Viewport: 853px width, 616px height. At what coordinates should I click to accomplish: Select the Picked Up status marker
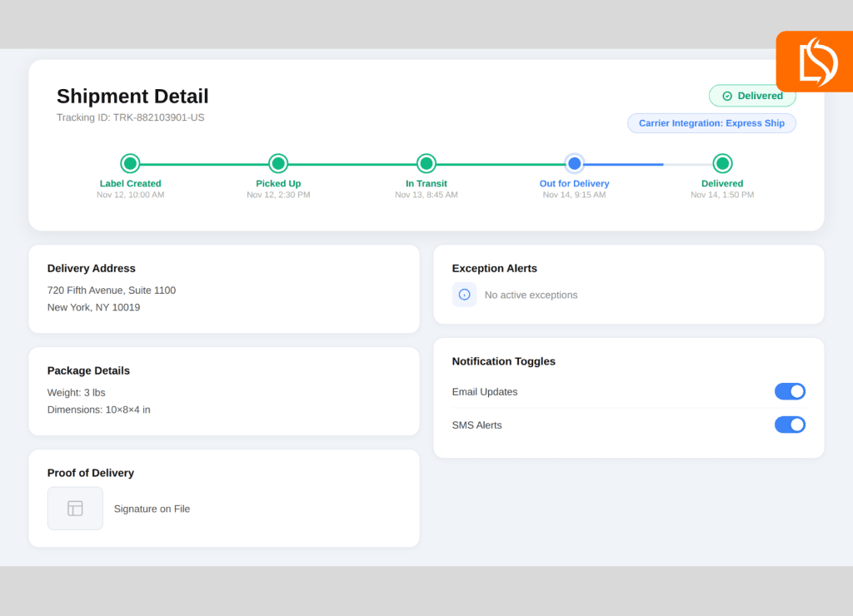(278, 163)
